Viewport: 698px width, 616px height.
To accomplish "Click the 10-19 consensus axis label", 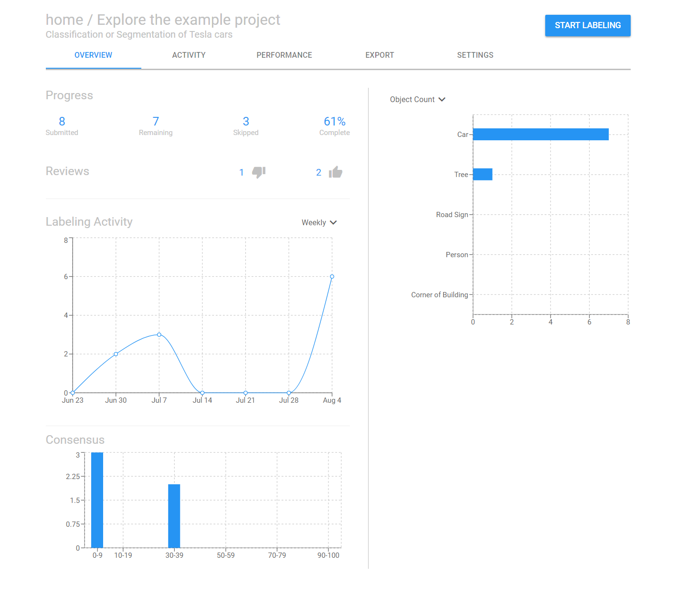I will point(123,555).
